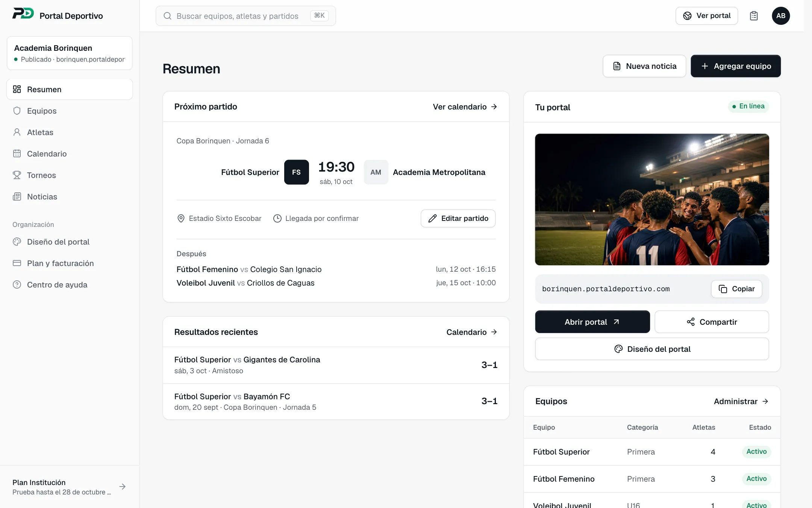Click Administrar link in Equipos card
The width and height of the screenshot is (812, 508).
click(741, 401)
